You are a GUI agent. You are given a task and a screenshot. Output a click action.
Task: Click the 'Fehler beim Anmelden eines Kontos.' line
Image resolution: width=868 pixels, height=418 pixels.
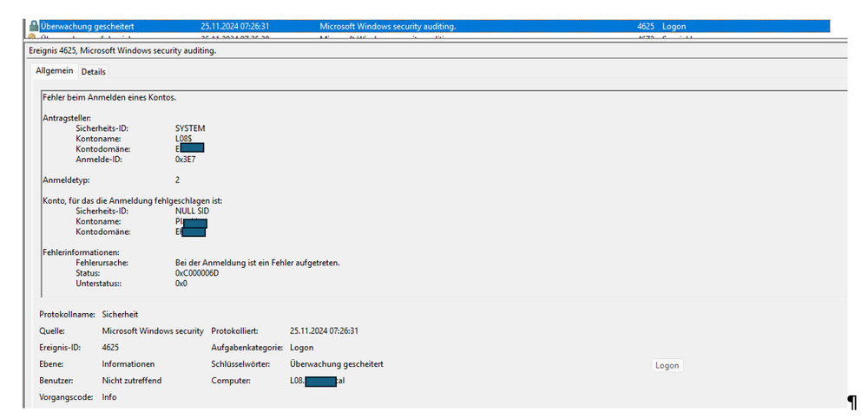click(109, 98)
